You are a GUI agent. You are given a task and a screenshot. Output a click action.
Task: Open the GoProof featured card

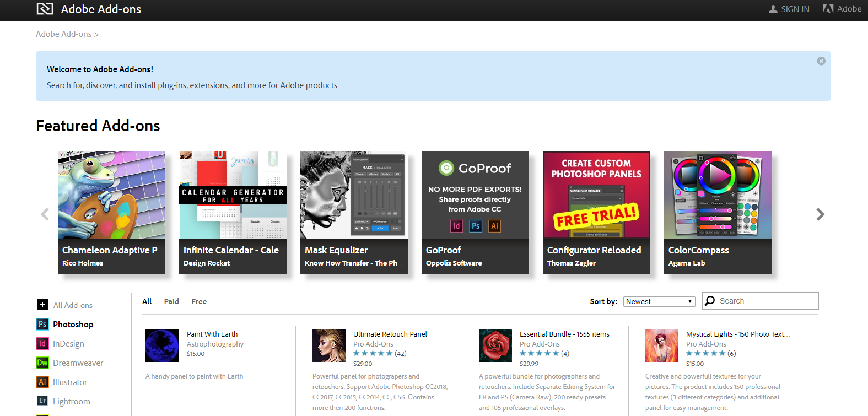pyautogui.click(x=475, y=212)
